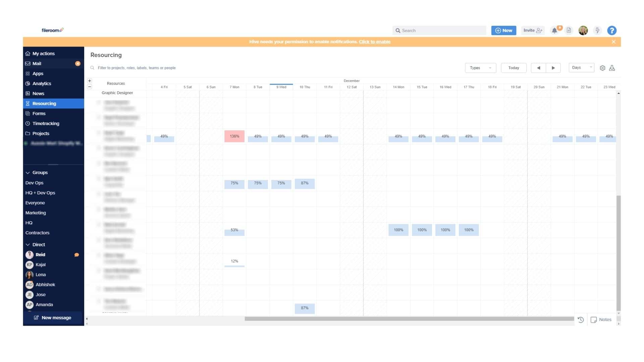Click the notifications bell icon
This screenshot has width=644, height=362.
pyautogui.click(x=555, y=30)
